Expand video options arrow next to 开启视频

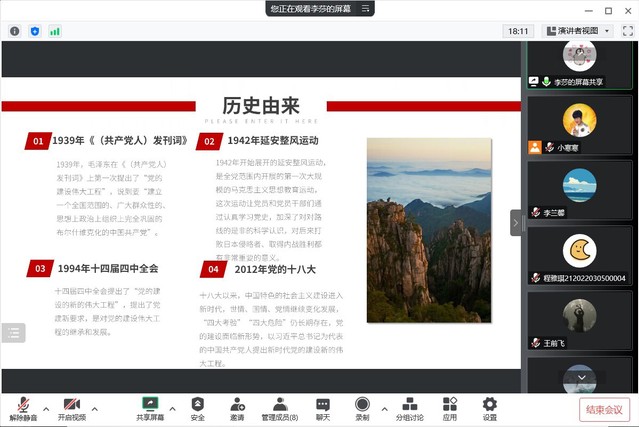[95, 409]
